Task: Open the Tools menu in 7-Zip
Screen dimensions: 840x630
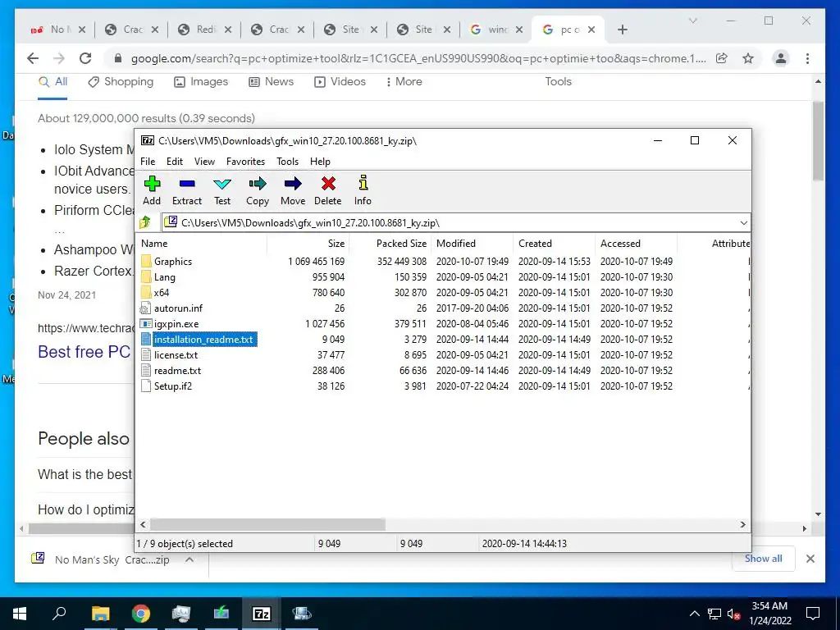Action: 287,162
